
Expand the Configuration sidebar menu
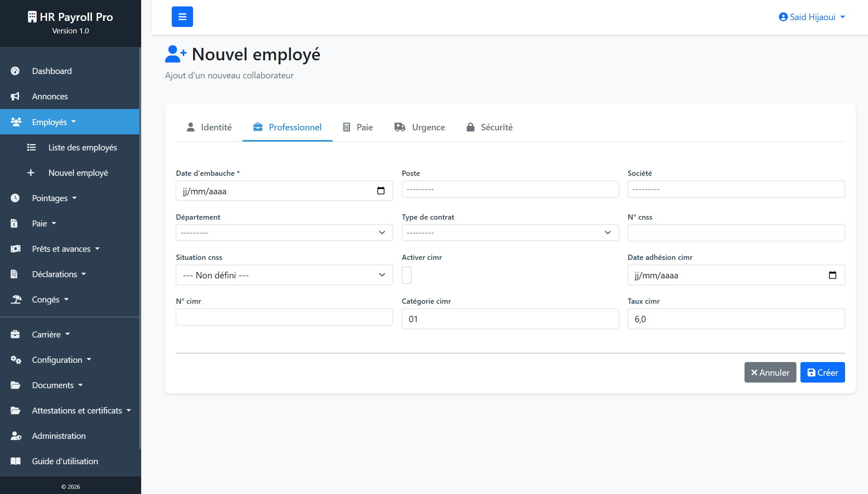click(x=70, y=360)
